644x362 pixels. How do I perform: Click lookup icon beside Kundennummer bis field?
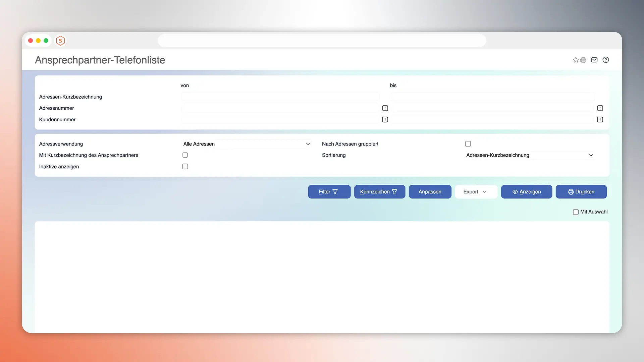click(x=600, y=119)
